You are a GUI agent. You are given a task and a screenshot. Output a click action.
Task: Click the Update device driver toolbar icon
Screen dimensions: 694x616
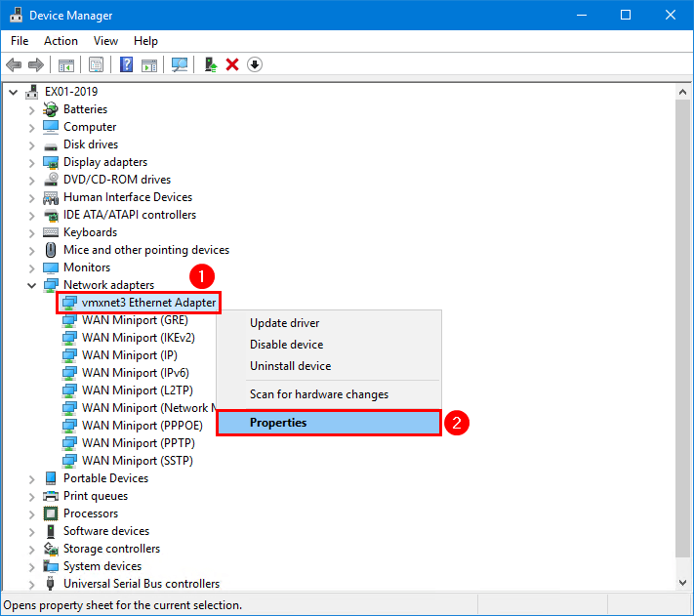coord(210,64)
